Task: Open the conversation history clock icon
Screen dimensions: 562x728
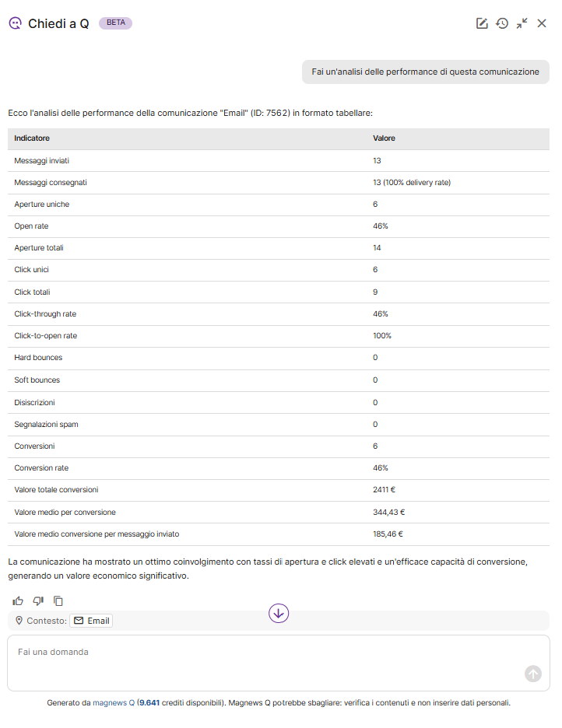Action: pos(502,23)
